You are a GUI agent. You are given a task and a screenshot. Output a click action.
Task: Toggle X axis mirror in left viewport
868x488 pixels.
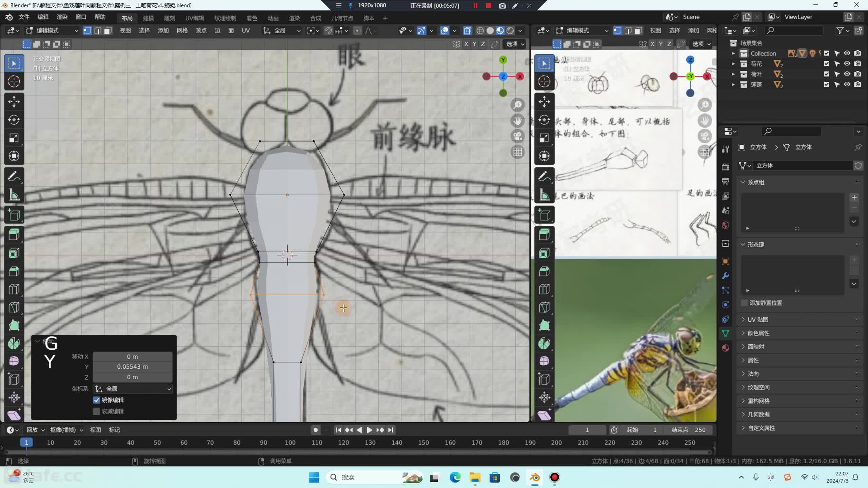tap(466, 44)
